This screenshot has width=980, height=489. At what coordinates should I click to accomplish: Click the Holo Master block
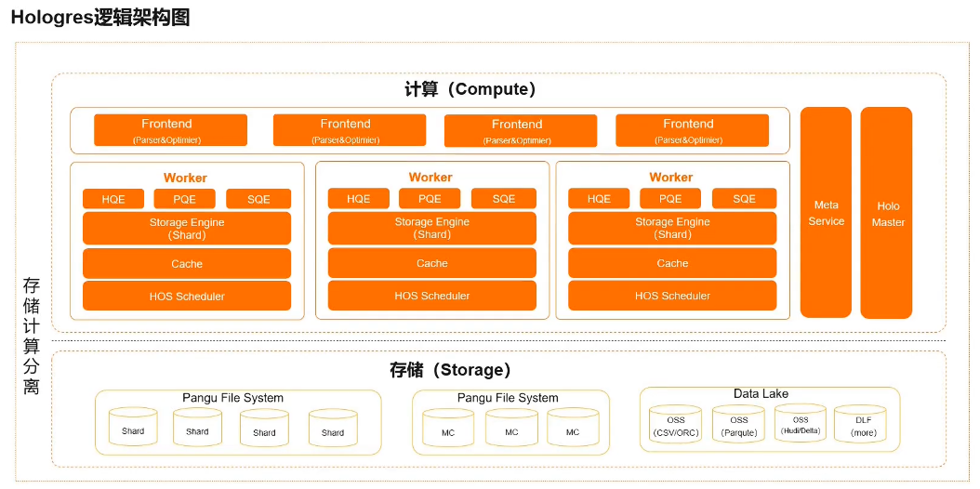[x=886, y=212]
